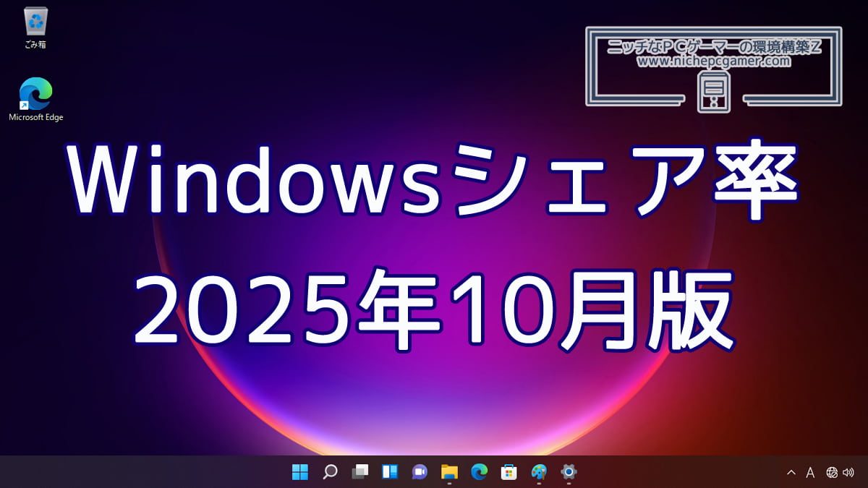Viewport: 868px width, 488px height.
Task: Open the Widgets panel
Action: 388,472
